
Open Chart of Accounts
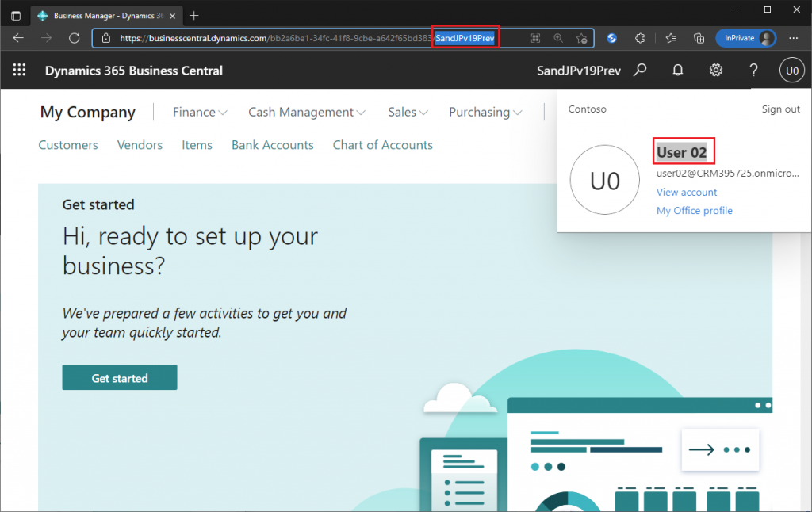coord(383,145)
